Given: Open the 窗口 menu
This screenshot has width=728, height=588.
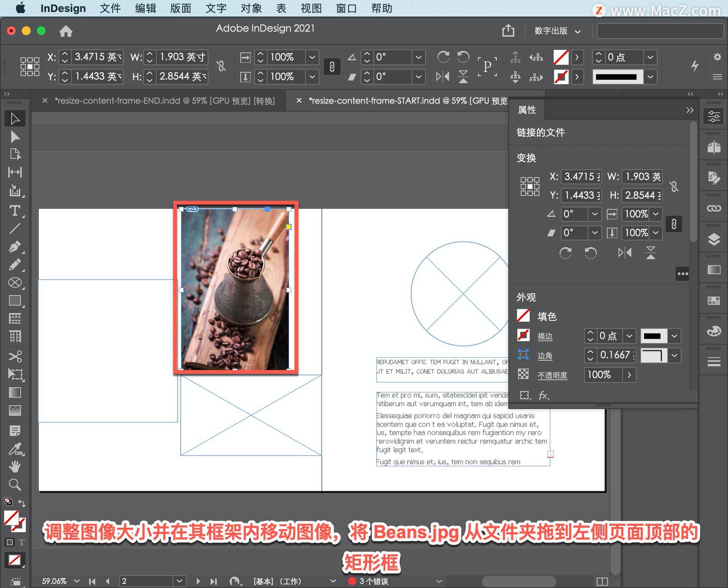Looking at the screenshot, I should (346, 8).
